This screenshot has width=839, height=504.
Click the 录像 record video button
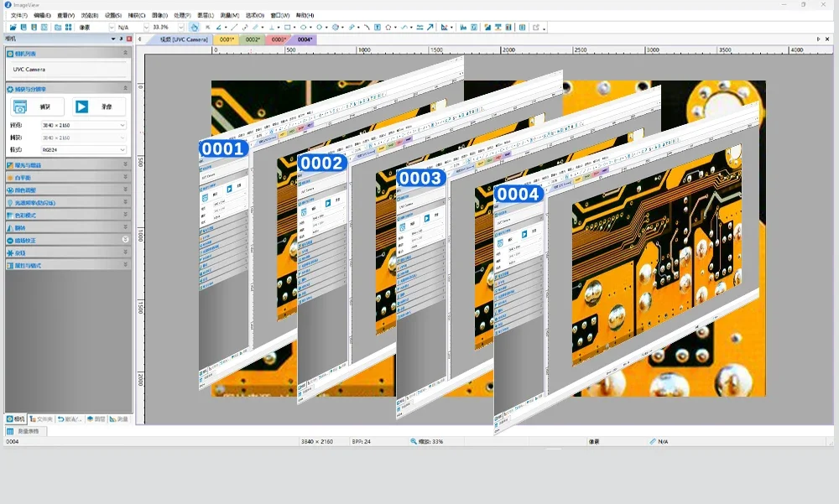tap(99, 107)
